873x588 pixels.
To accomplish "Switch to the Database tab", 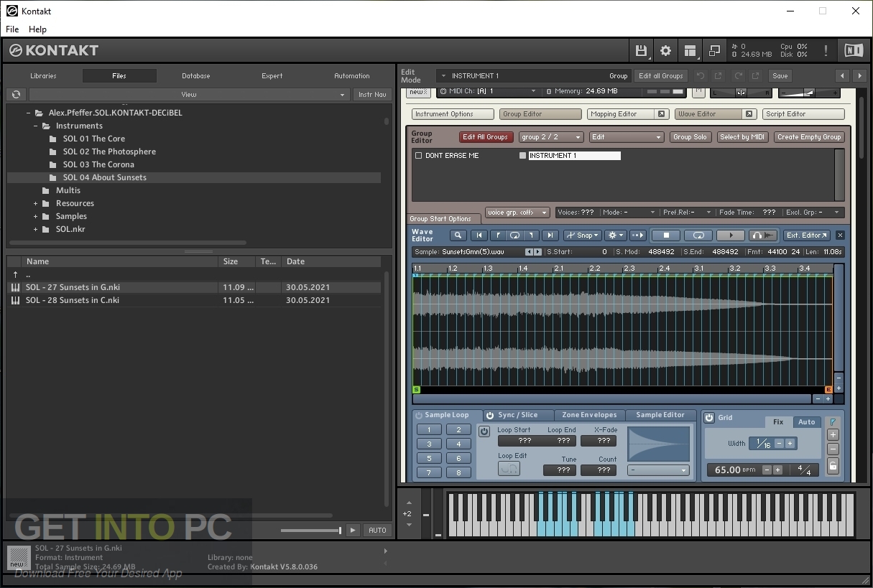I will [x=195, y=75].
